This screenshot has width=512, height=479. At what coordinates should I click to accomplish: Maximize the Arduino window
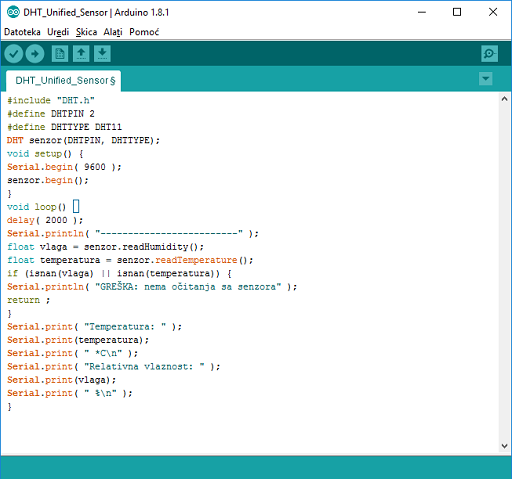[x=457, y=12]
